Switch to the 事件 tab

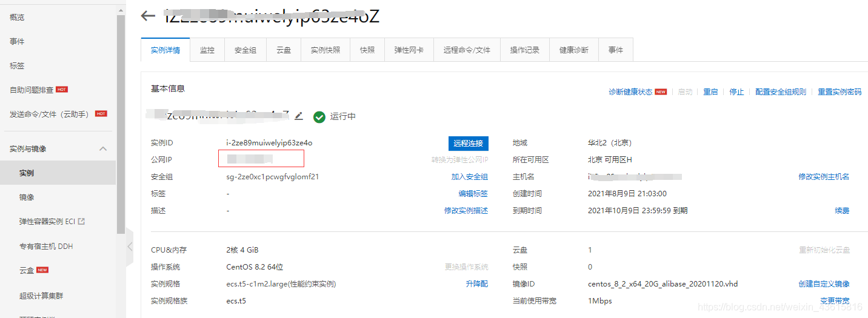pos(616,50)
